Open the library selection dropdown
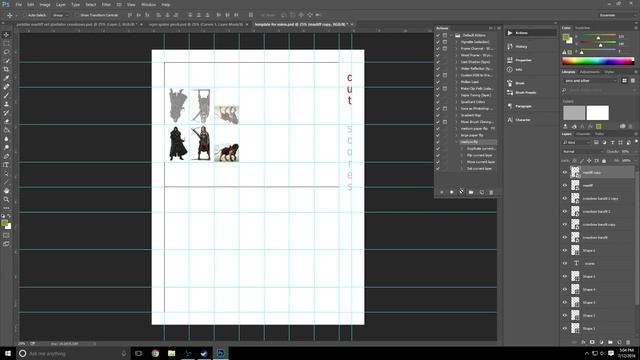The image size is (640, 360). [591, 81]
